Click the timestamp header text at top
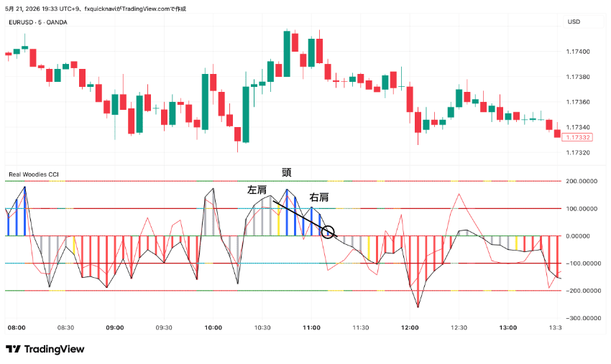Image resolution: width=611 pixels, height=364 pixels. click(96, 9)
